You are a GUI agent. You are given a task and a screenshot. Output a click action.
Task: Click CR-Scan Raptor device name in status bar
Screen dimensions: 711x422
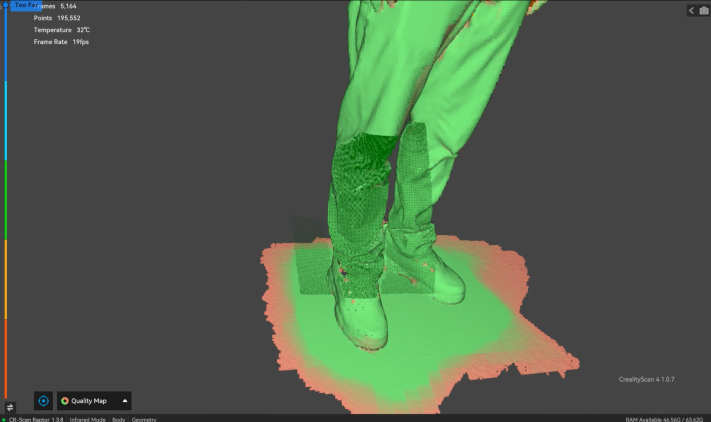(36, 419)
